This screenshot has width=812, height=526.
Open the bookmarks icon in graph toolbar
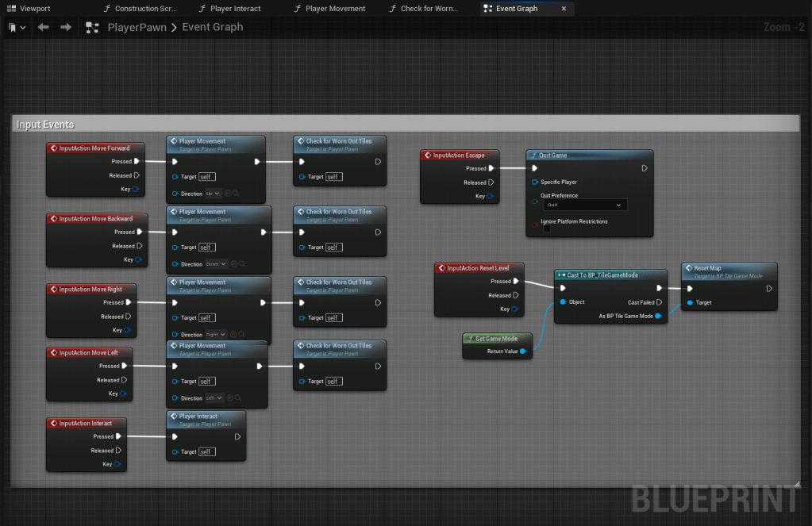coord(13,27)
